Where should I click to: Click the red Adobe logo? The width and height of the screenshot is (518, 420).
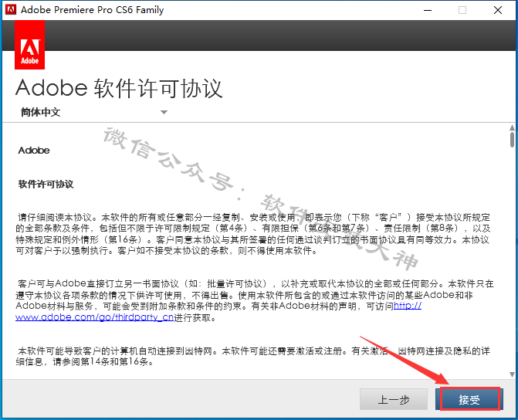point(30,45)
